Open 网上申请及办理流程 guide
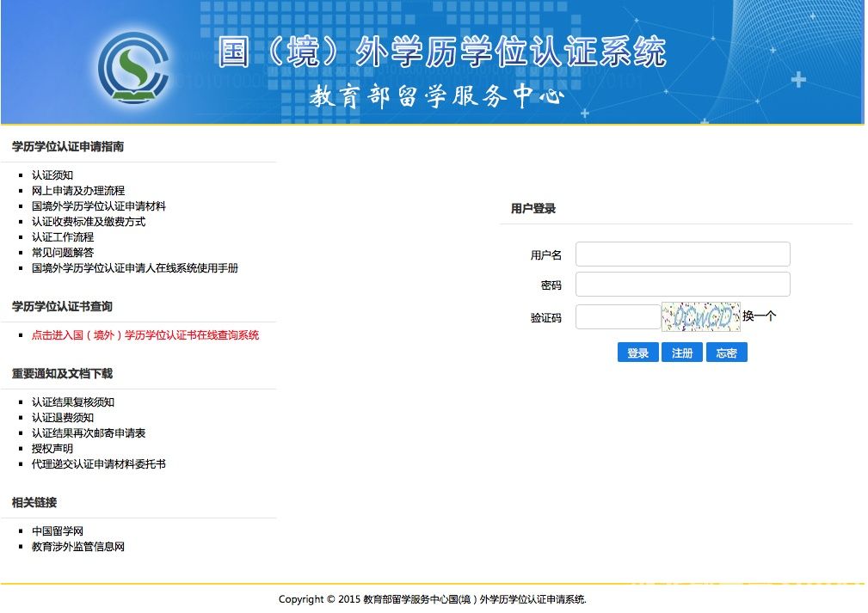 [78, 191]
